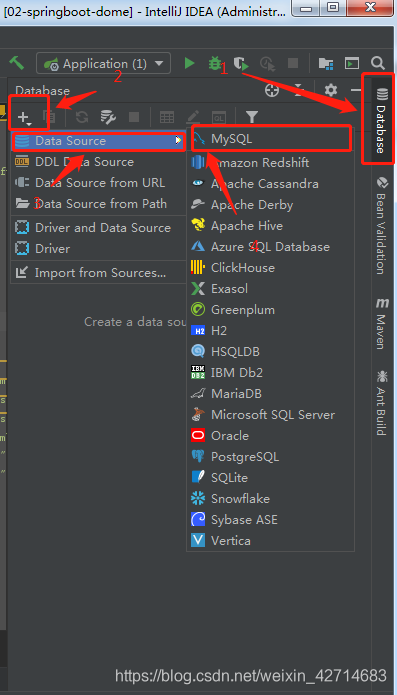The height and width of the screenshot is (695, 397).
Task: Select DDL Data Source menu item
Action: (x=98, y=162)
